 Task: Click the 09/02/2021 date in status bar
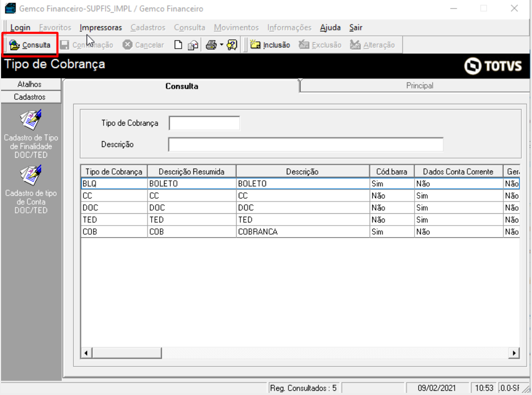pyautogui.click(x=437, y=388)
